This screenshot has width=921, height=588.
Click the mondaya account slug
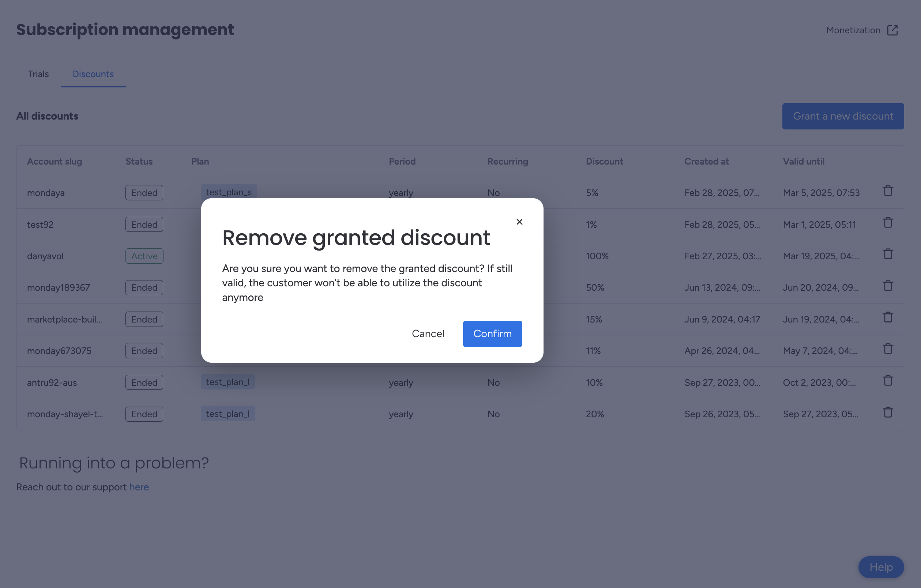tap(46, 193)
